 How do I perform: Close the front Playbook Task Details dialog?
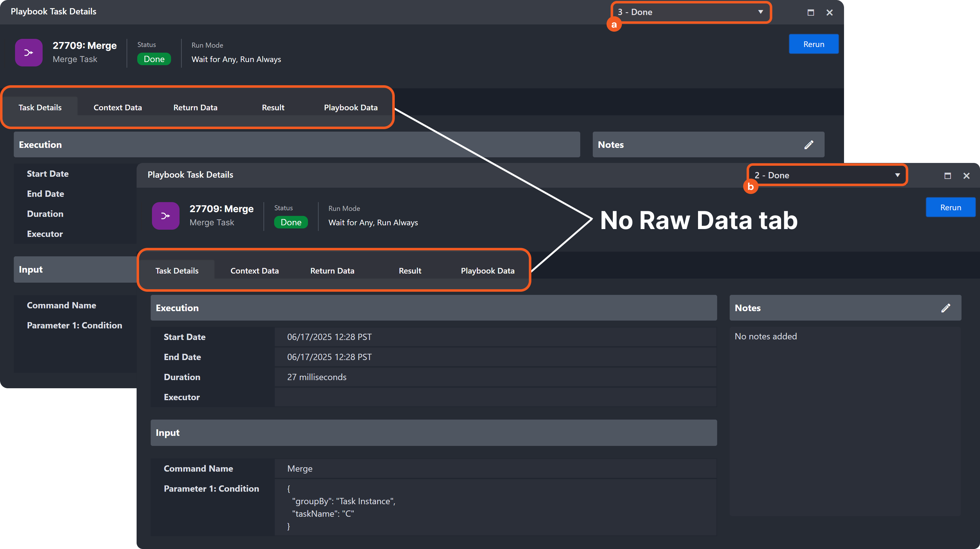tap(966, 175)
